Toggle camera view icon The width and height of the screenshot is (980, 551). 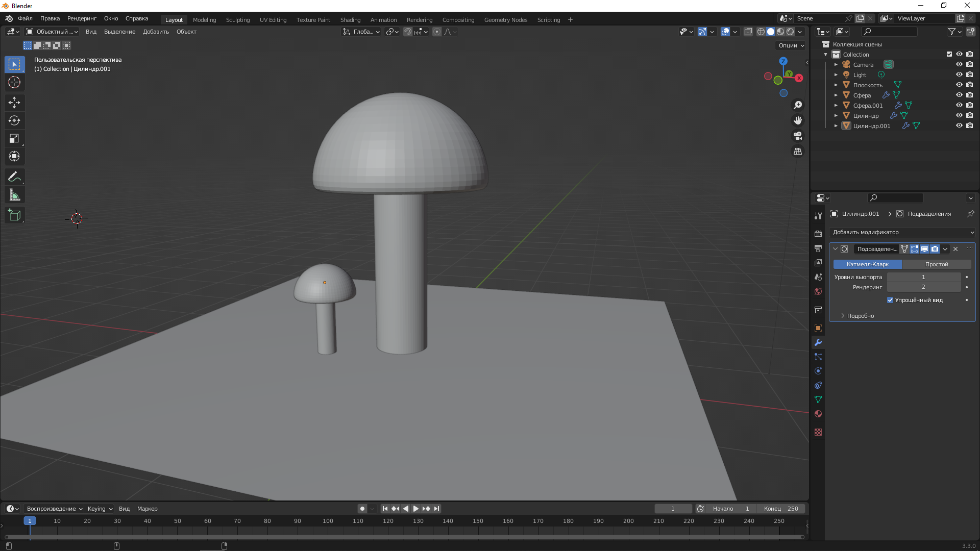pos(798,136)
